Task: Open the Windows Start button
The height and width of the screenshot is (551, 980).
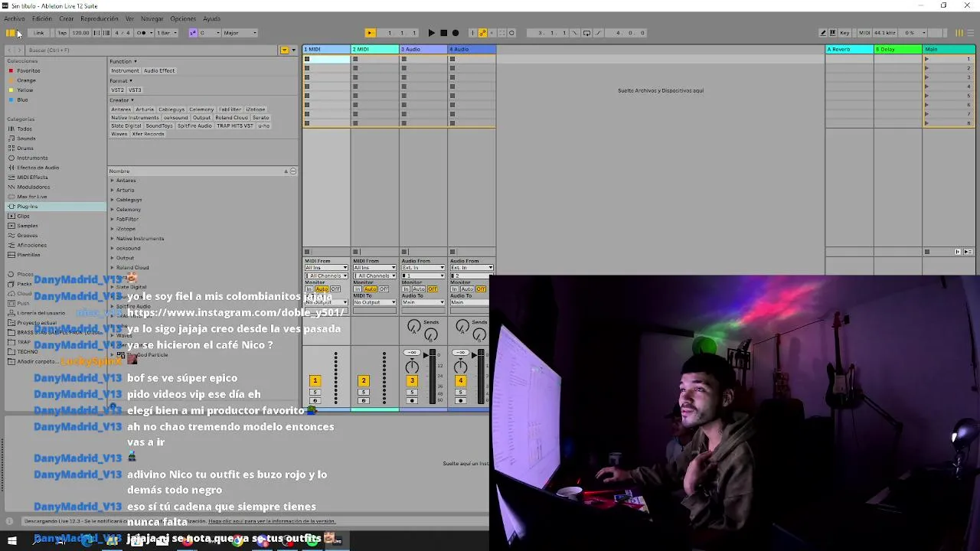Action: (11, 540)
